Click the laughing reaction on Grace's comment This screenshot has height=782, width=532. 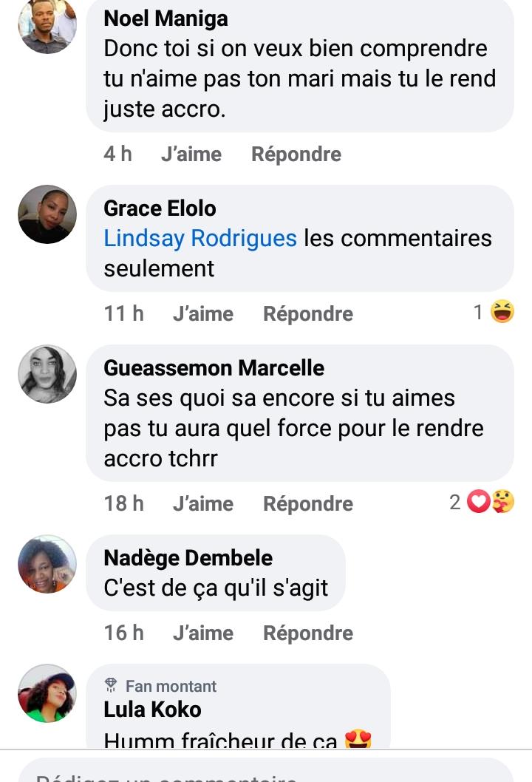(502, 313)
